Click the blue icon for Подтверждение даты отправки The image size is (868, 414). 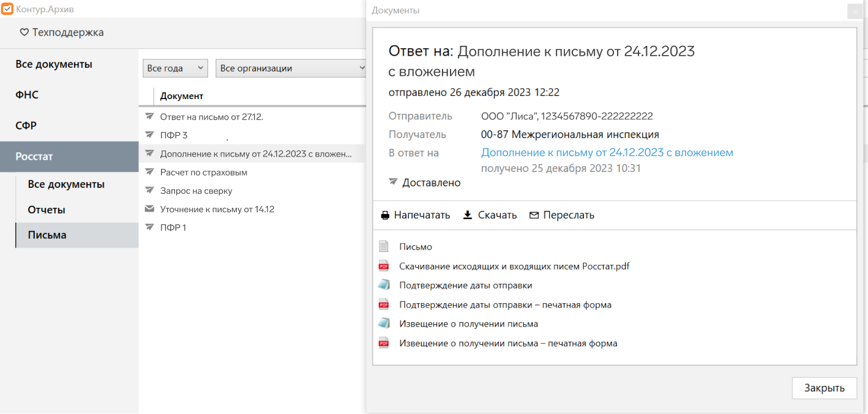[x=384, y=286]
